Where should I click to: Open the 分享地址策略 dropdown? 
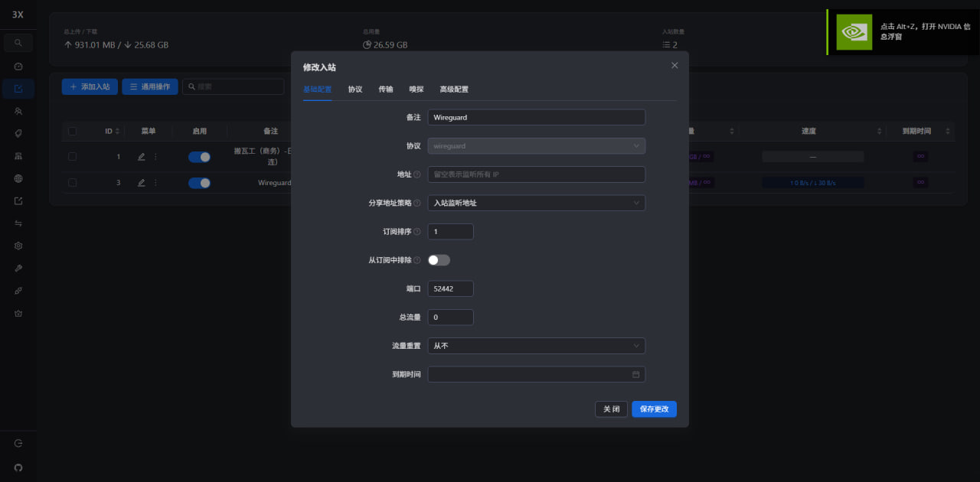click(537, 203)
